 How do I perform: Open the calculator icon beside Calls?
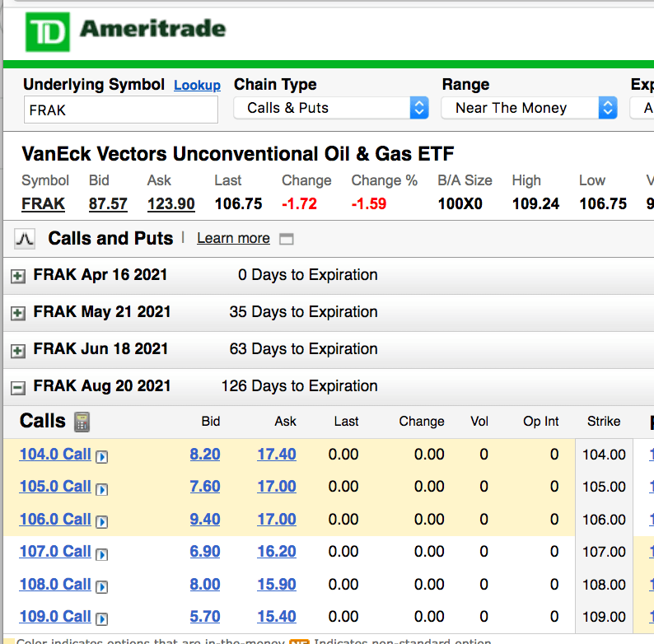82,422
